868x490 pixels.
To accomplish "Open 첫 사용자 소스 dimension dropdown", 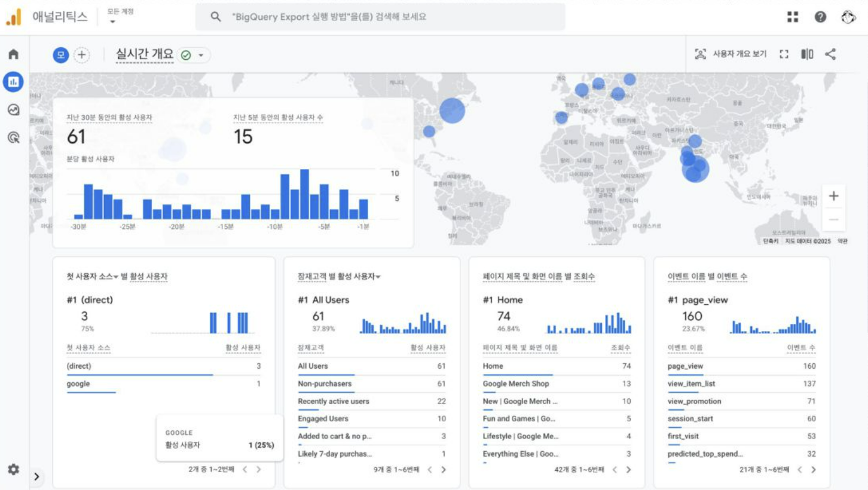I will click(93, 277).
